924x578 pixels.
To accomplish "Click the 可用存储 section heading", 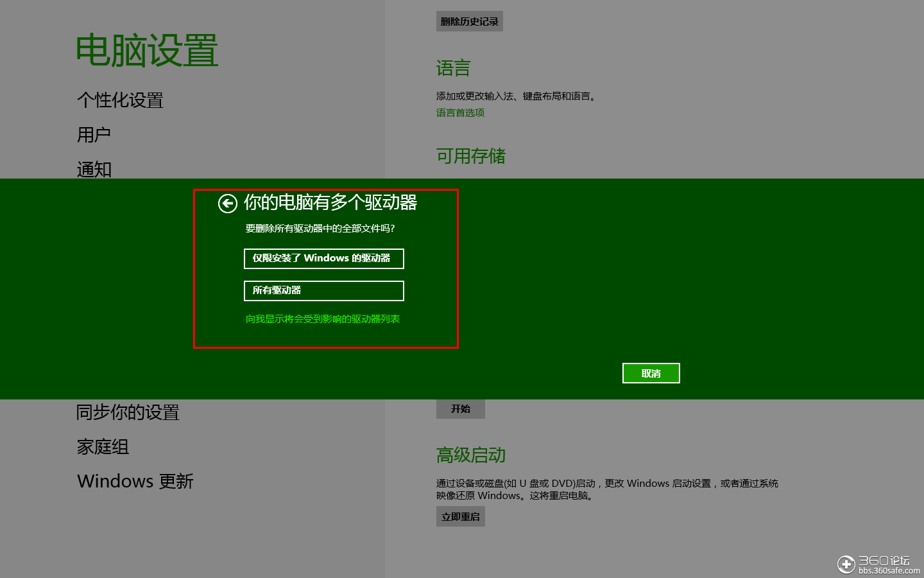I will click(471, 157).
